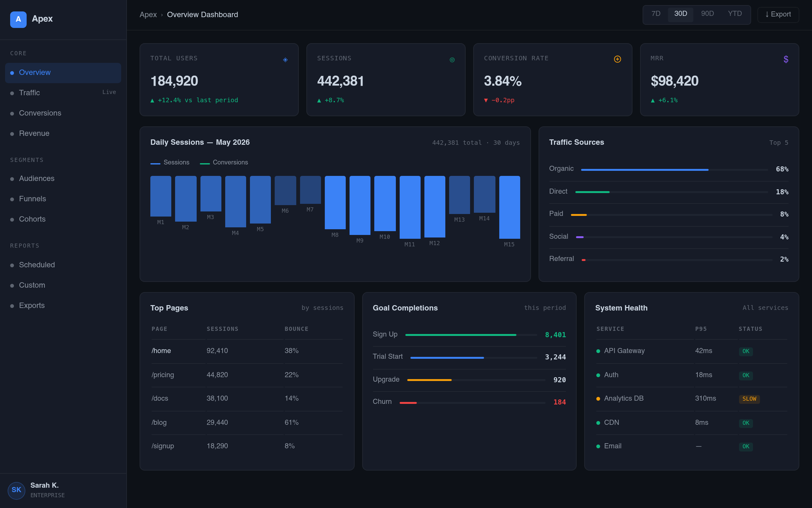Click the Upgrade goal progress bar
The height and width of the screenshot is (508, 812).
(x=476, y=380)
